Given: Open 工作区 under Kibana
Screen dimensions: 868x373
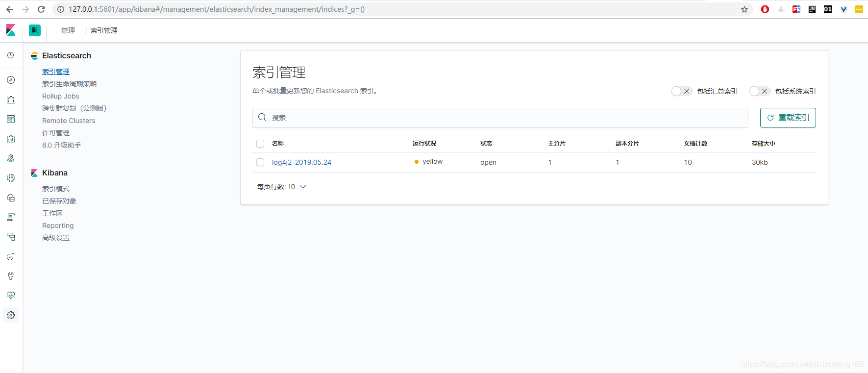Looking at the screenshot, I should (x=52, y=213).
